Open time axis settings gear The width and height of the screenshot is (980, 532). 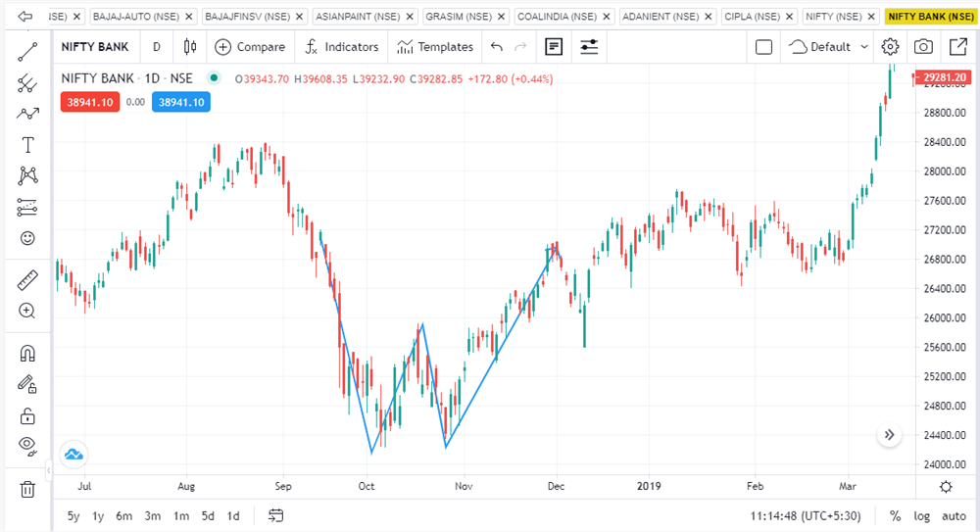pyautogui.click(x=946, y=486)
